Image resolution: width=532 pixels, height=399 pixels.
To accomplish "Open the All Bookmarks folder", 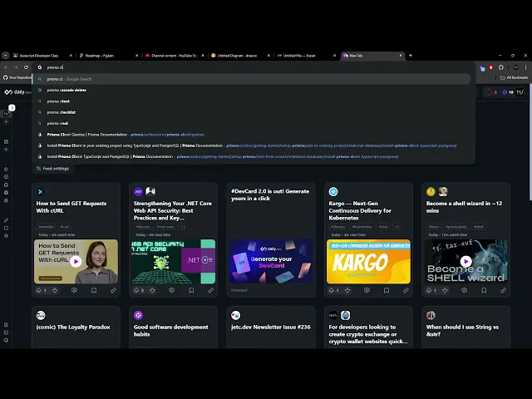I will point(514,77).
